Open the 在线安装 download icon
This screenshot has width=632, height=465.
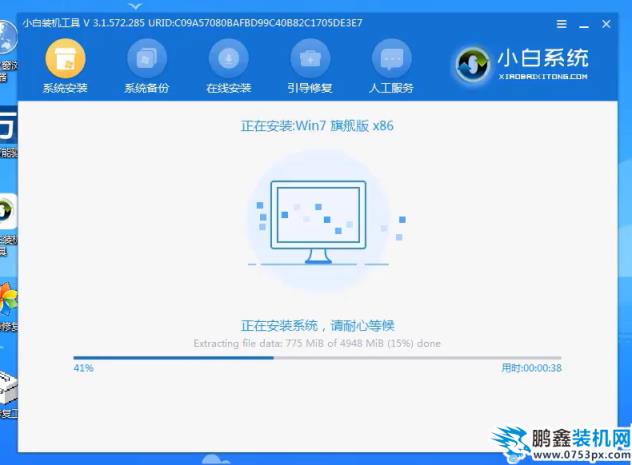(x=229, y=59)
